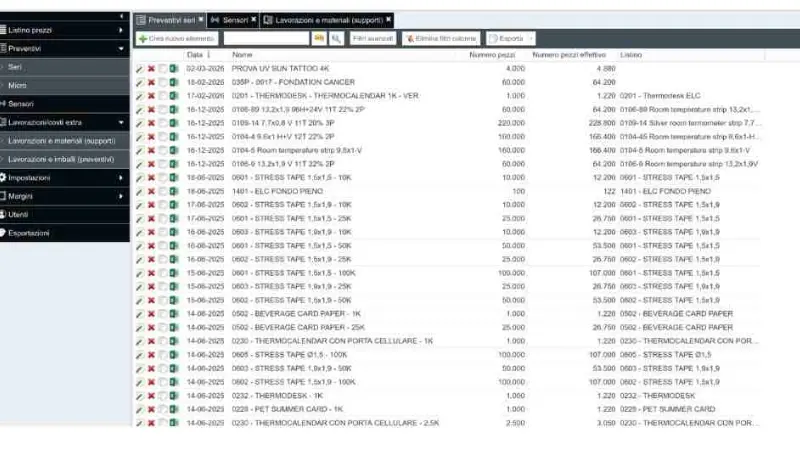Viewport: 800px width, 450px height.
Task: Click the search text field in toolbar
Action: click(x=266, y=38)
